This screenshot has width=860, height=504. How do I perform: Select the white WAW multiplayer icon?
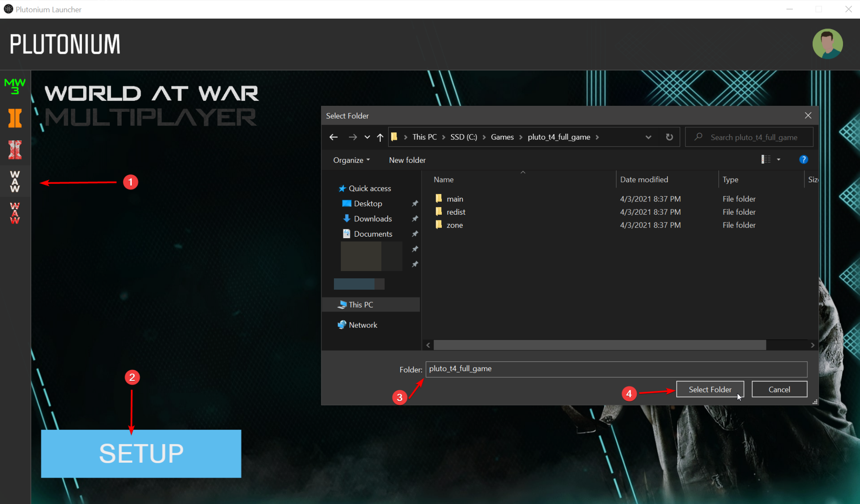point(15,181)
